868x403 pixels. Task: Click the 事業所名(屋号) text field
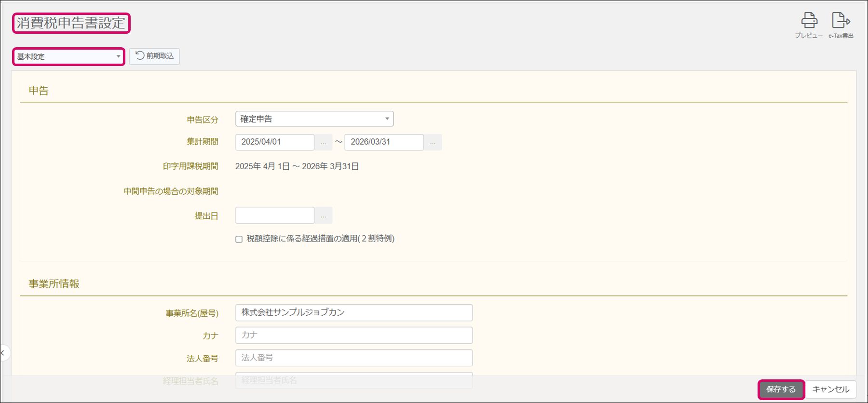[353, 312]
